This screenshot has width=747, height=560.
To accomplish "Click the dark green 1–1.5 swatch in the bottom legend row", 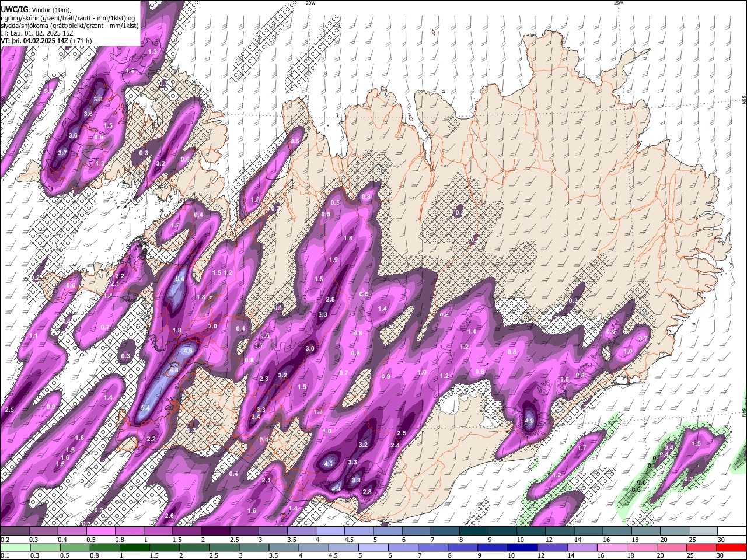I will pos(136,547).
